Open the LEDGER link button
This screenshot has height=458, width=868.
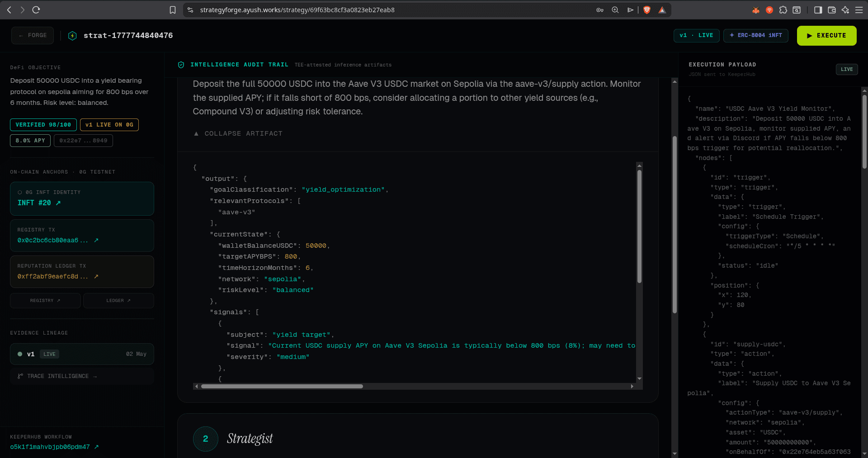click(x=118, y=301)
